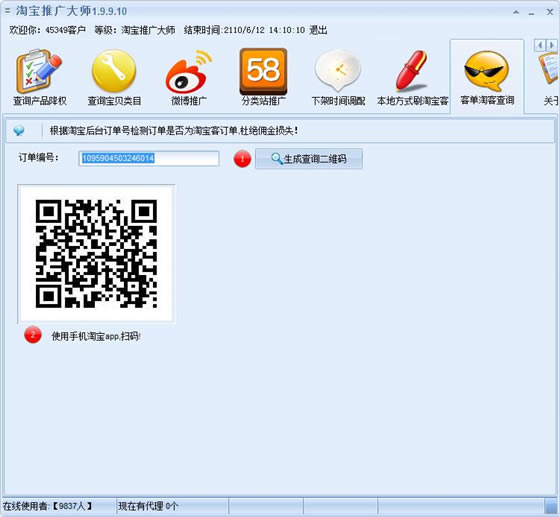This screenshot has height=517, width=560.
Task: Click the generated QR code image
Action: click(96, 254)
